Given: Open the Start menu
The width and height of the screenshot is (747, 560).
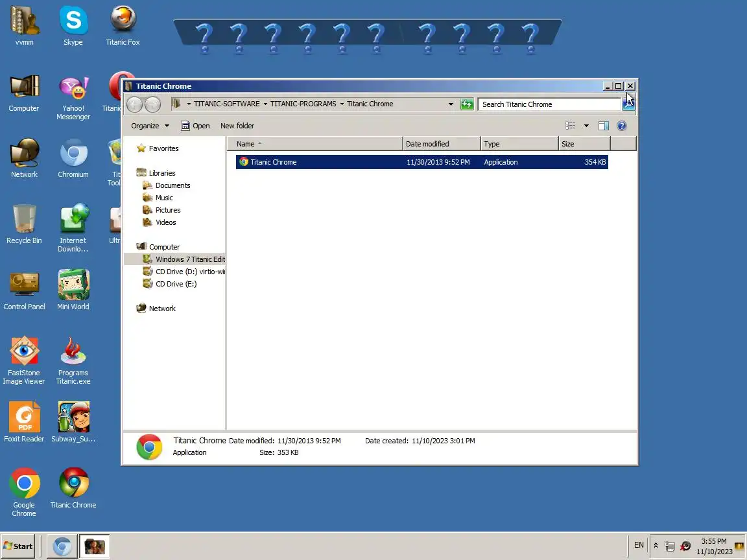Looking at the screenshot, I should [19, 546].
